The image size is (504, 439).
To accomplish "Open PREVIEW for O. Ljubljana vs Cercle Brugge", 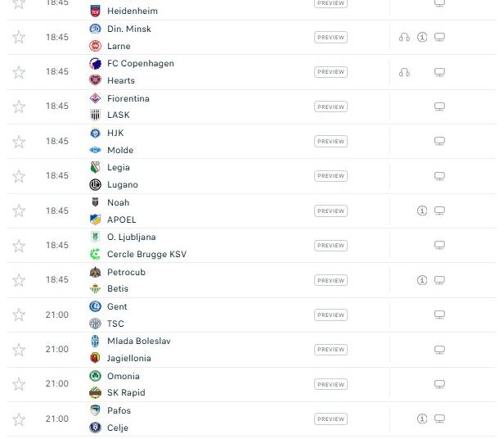I will pyautogui.click(x=331, y=246).
